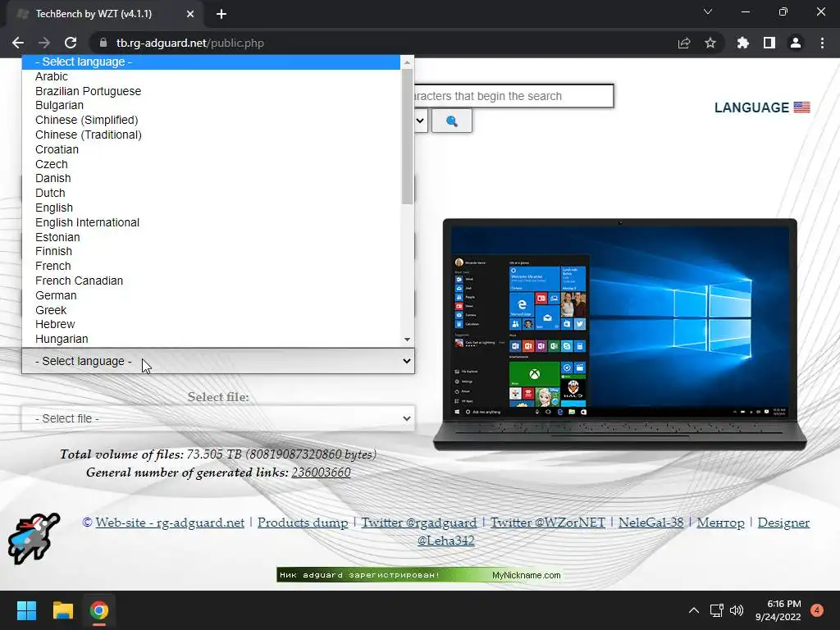
Task: Open the generated links count 236003660
Action: [x=321, y=472]
